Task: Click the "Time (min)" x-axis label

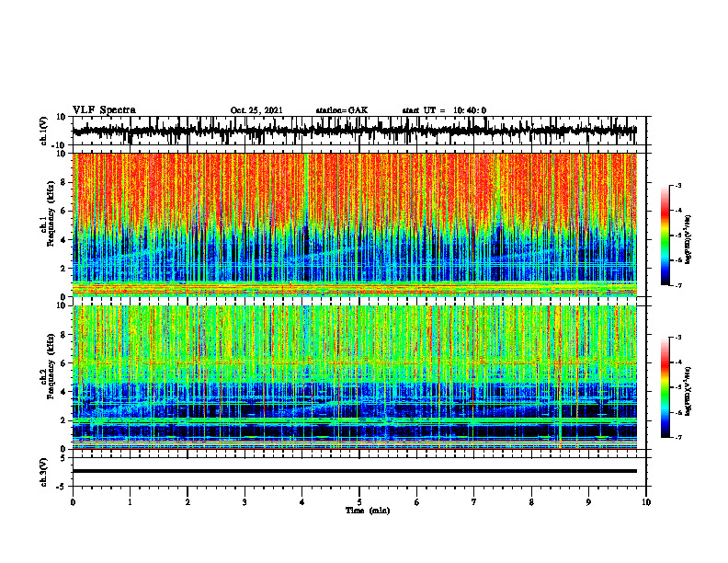Action: click(368, 511)
